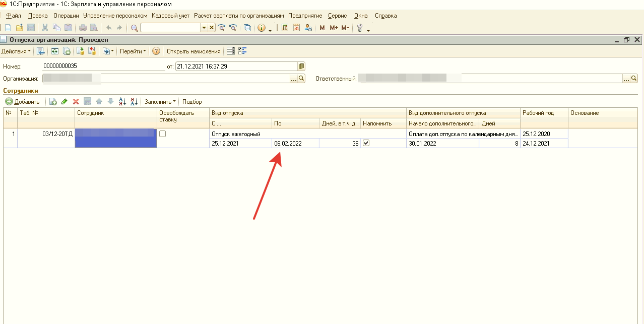
Task: Open help with the question mark icon
Action: (x=156, y=51)
